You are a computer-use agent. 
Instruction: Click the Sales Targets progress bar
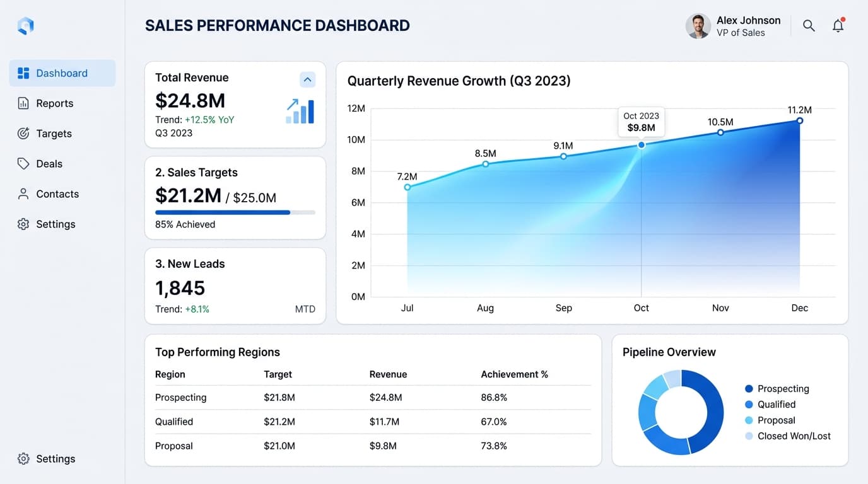[235, 212]
